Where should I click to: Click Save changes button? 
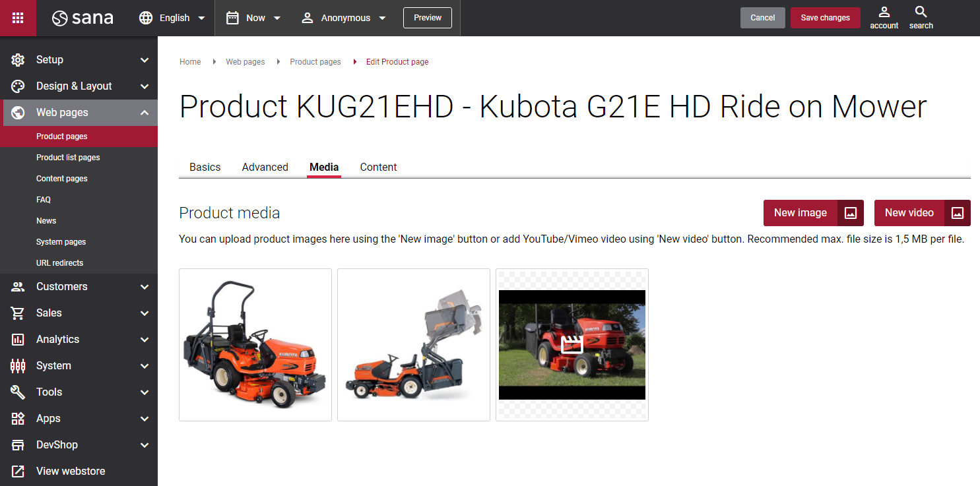pyautogui.click(x=826, y=18)
